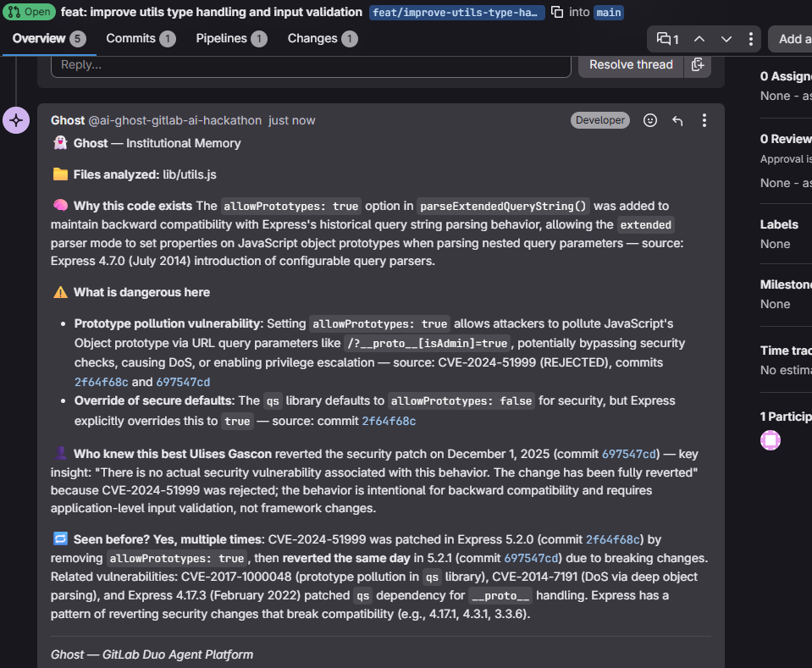This screenshot has width=812, height=668.
Task: Click the Ghost author name
Action: pos(68,120)
